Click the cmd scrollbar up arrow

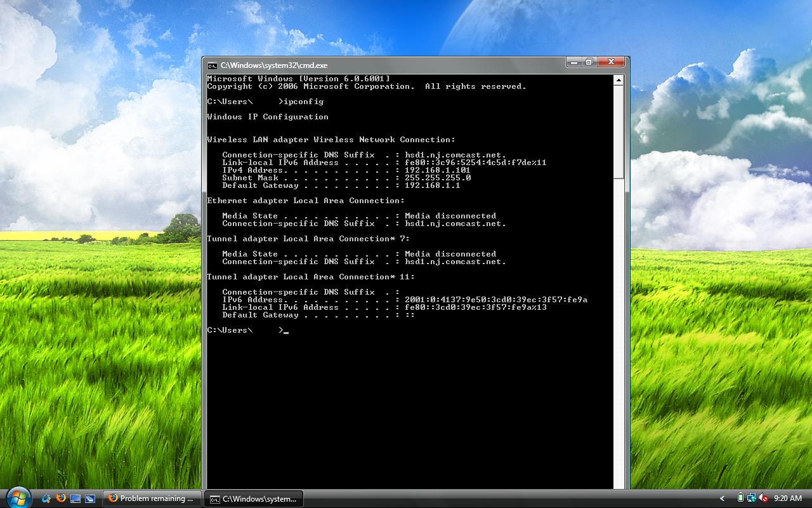619,80
